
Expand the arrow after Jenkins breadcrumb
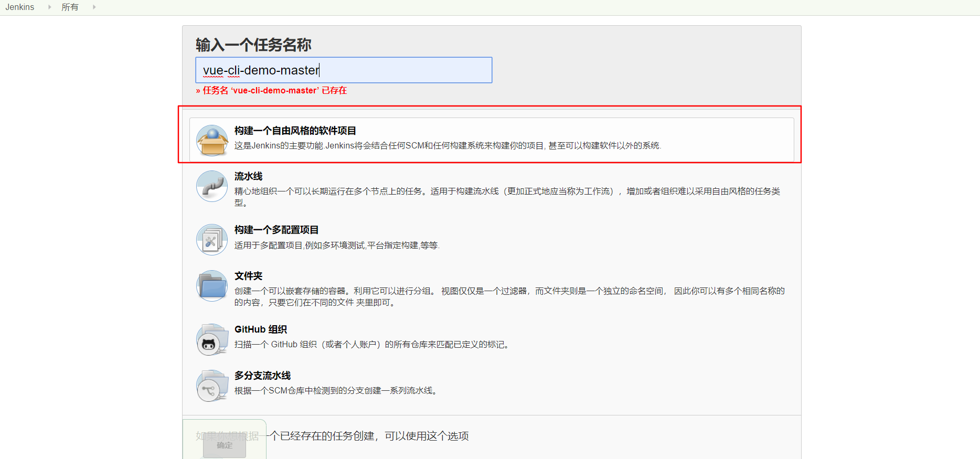50,7
